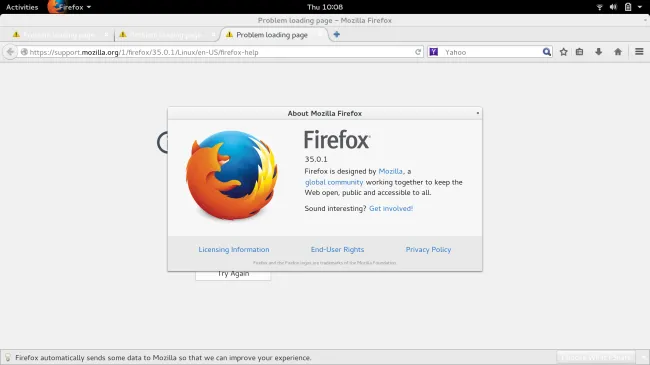Click the Back arrow button
Screen dimensions: 650x365
coord(10,52)
